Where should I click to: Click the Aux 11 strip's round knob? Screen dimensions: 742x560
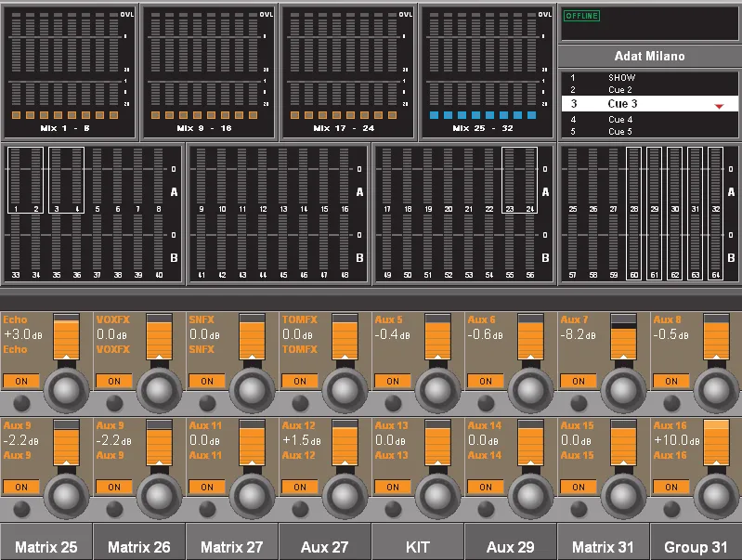pyautogui.click(x=252, y=497)
